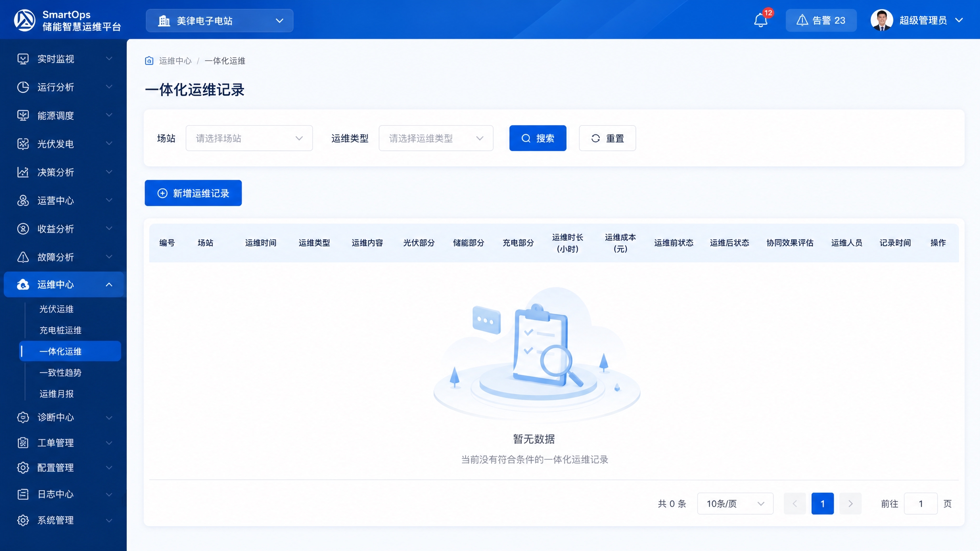Image resolution: width=980 pixels, height=551 pixels.
Task: Click the 重置 reset button
Action: point(607,138)
